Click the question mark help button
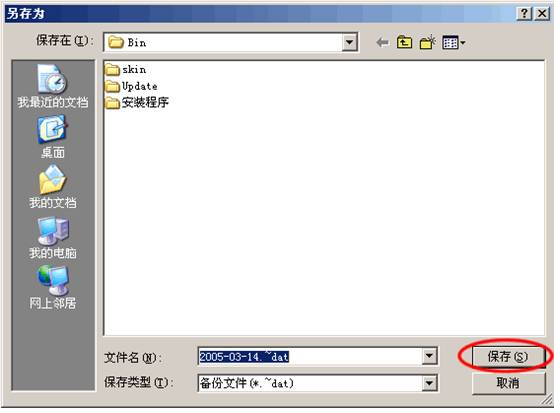This screenshot has width=560, height=413. (x=524, y=14)
